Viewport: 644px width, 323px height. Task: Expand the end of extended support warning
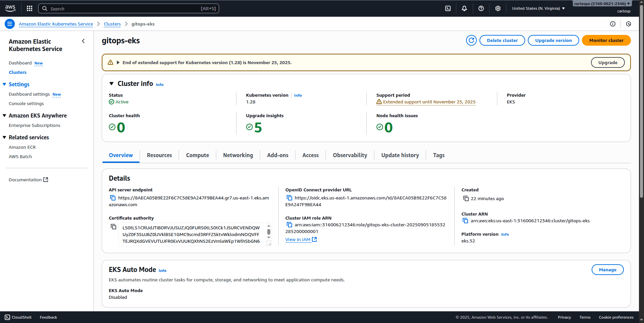click(x=118, y=62)
